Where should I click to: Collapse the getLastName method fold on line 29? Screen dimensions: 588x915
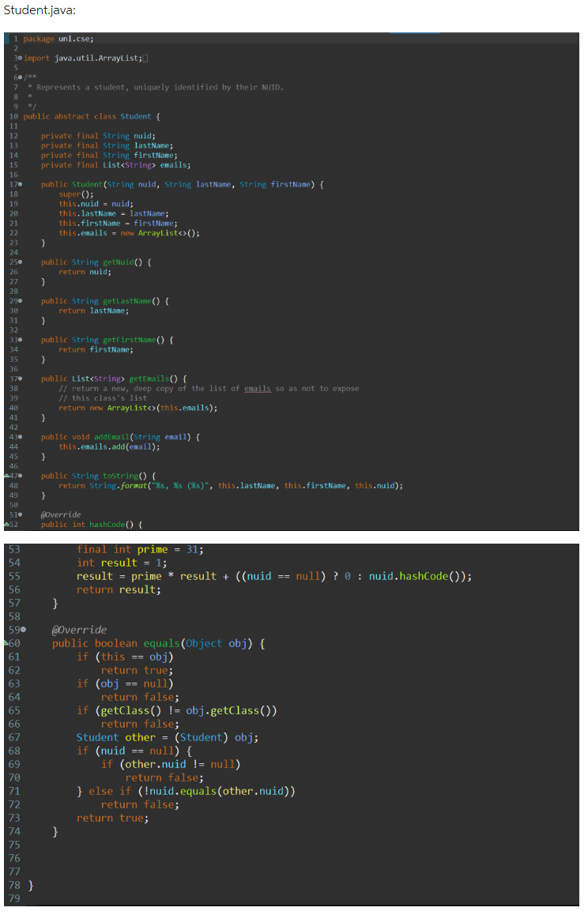(20, 301)
